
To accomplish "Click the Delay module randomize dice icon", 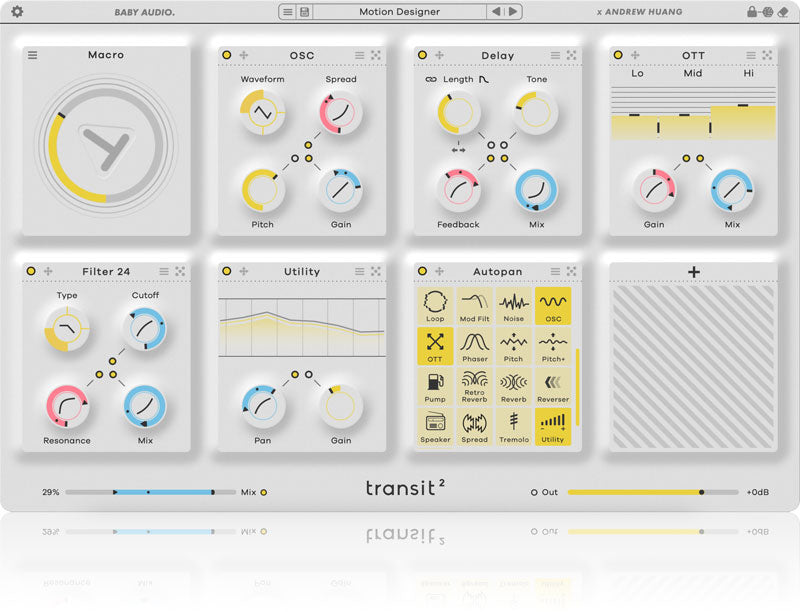I will [x=571, y=55].
